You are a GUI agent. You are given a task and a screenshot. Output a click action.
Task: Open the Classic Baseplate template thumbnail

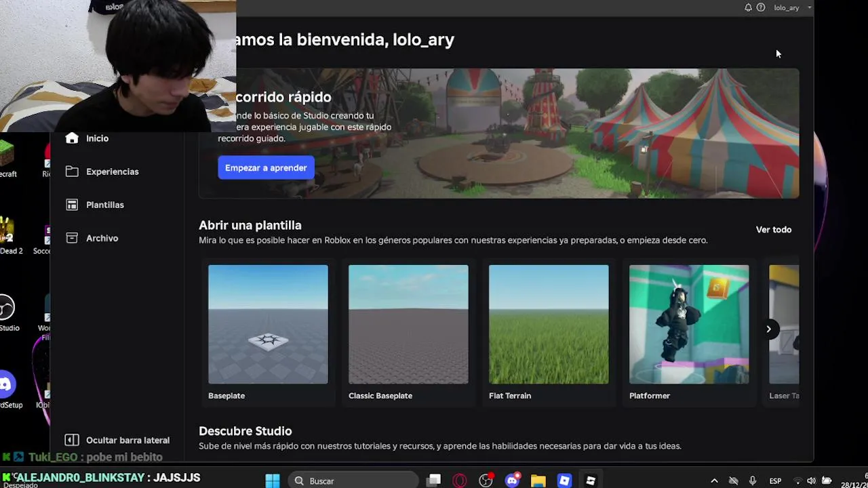408,324
